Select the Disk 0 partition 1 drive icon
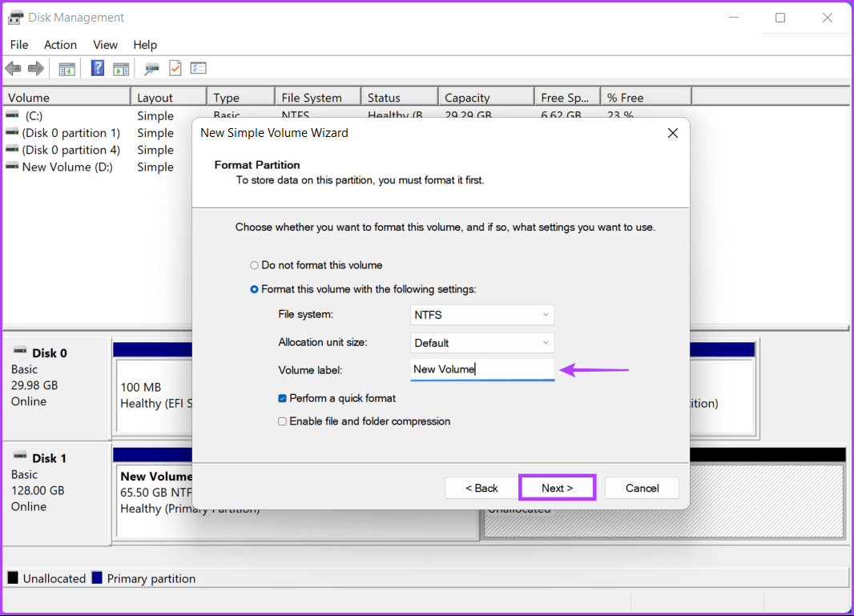 click(12, 132)
